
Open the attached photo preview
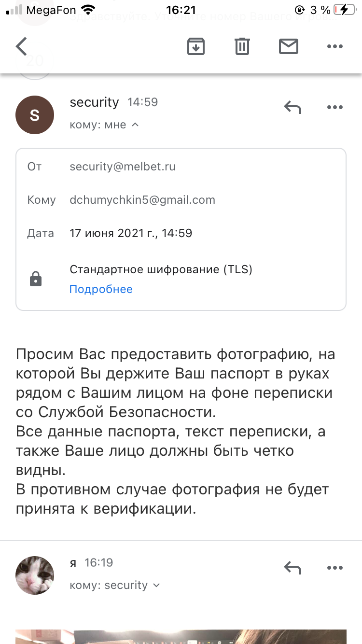pos(181,636)
